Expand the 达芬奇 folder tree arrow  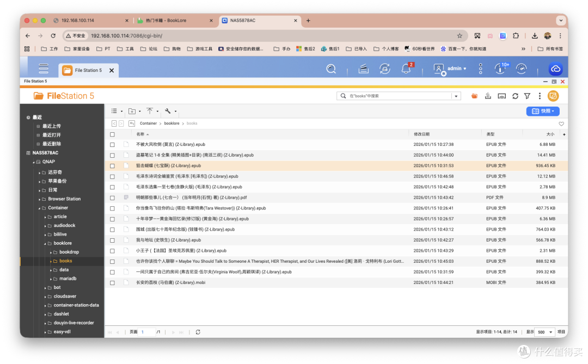(x=39, y=172)
